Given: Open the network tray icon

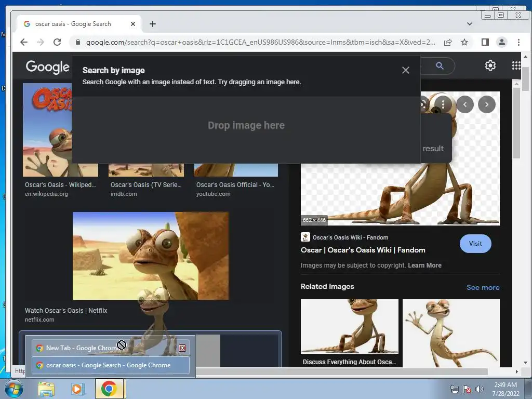Looking at the screenshot, I should tap(454, 389).
